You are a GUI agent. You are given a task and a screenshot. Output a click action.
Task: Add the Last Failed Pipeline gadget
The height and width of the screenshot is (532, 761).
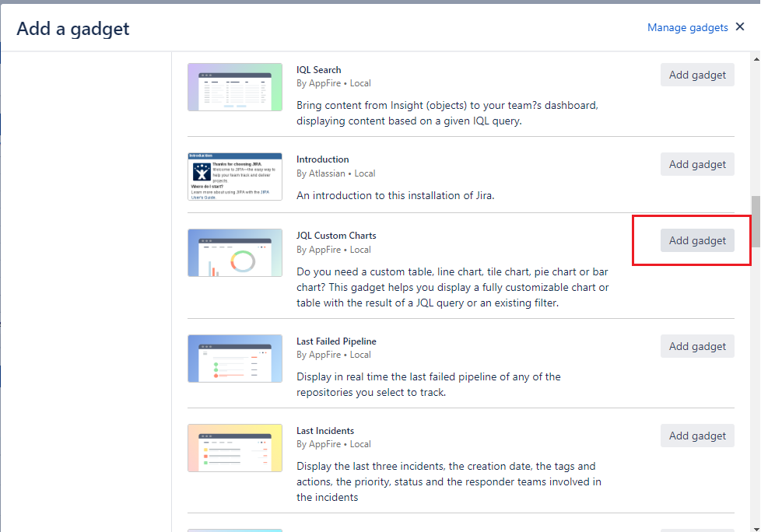tap(697, 346)
